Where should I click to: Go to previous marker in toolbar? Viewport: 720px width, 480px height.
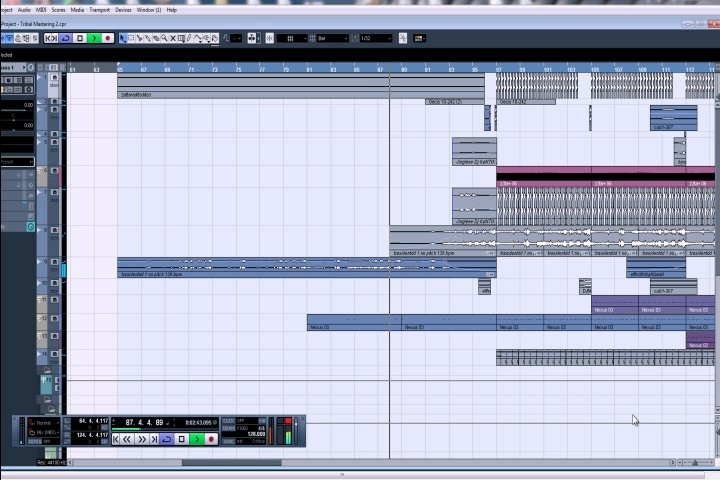pyautogui.click(x=48, y=39)
